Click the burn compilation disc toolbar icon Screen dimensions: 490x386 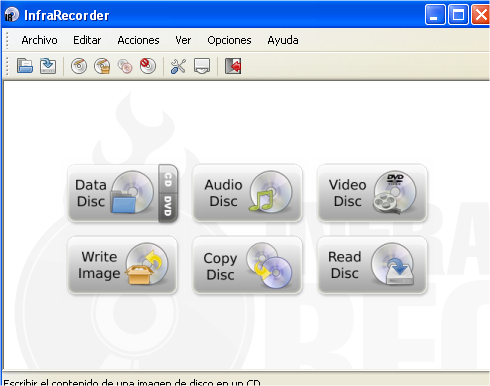79,66
